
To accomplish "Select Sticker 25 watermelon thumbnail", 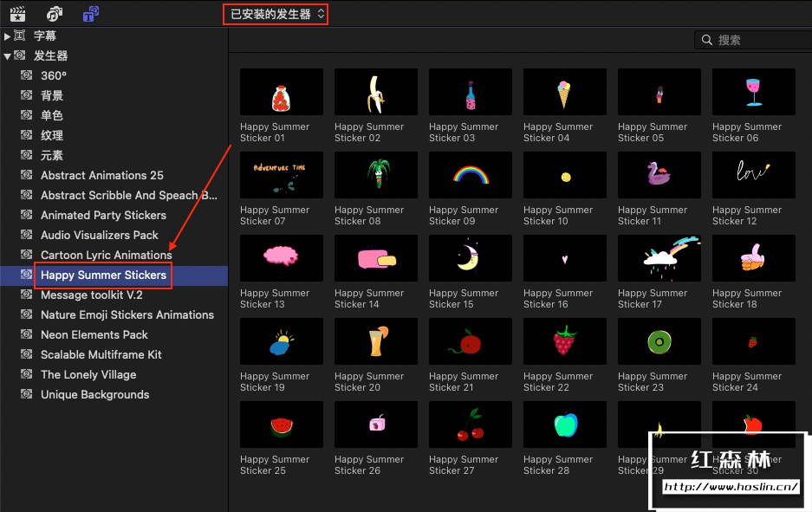I will pos(281,425).
